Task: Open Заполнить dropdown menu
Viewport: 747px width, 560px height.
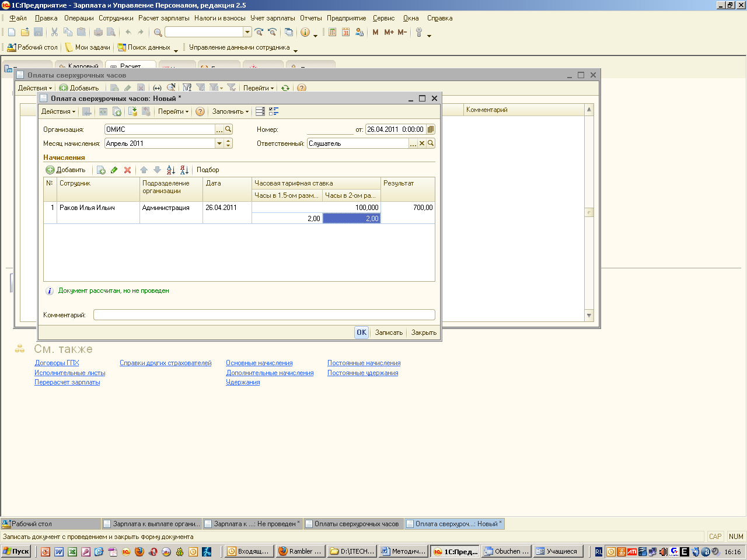Action: point(230,111)
